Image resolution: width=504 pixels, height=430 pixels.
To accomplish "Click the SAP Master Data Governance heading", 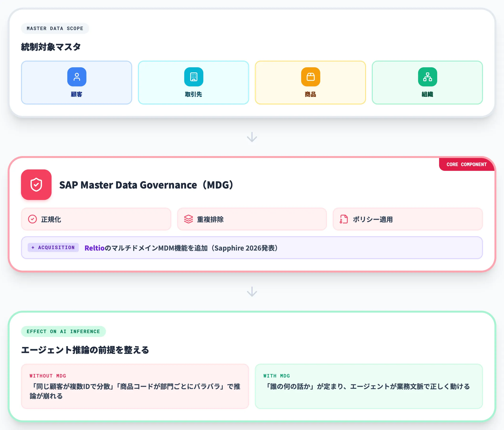I will 147,185.
